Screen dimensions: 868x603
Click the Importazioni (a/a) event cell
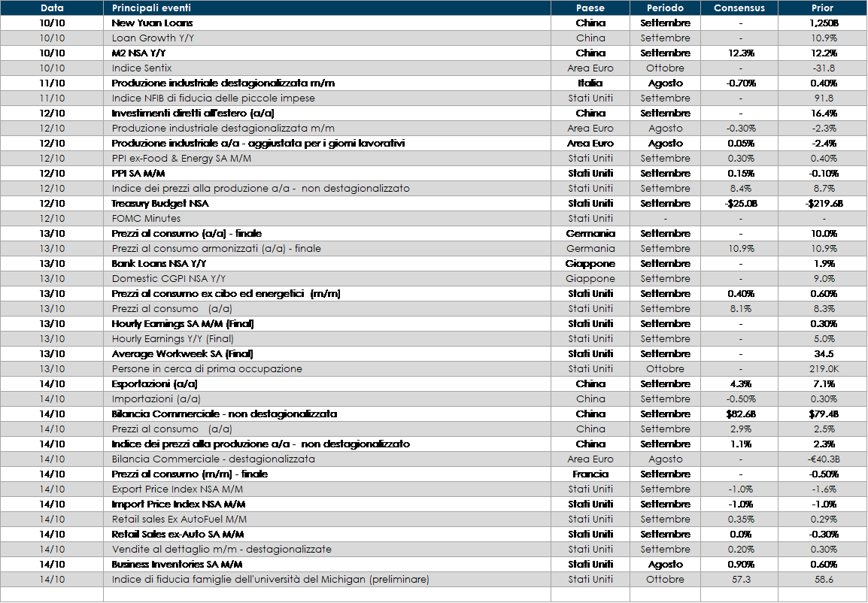[156, 399]
